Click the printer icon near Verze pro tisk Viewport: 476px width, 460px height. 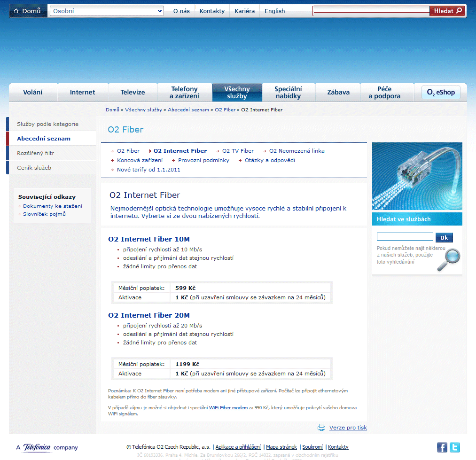[321, 428]
